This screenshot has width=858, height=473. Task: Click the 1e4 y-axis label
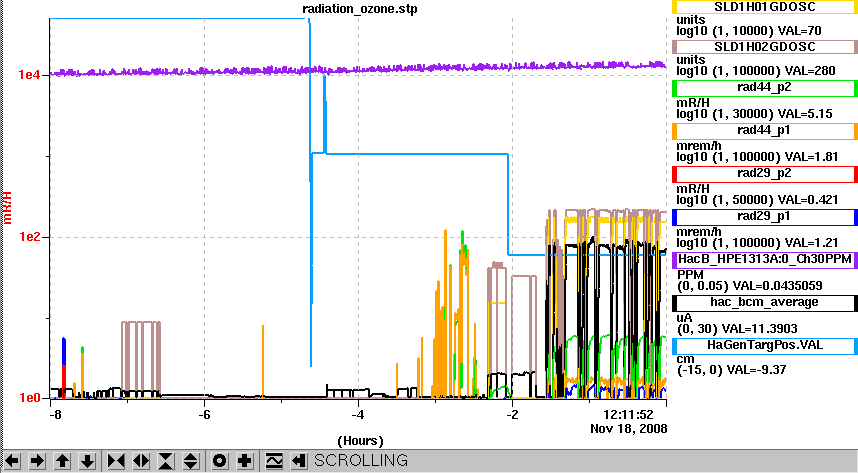point(29,75)
